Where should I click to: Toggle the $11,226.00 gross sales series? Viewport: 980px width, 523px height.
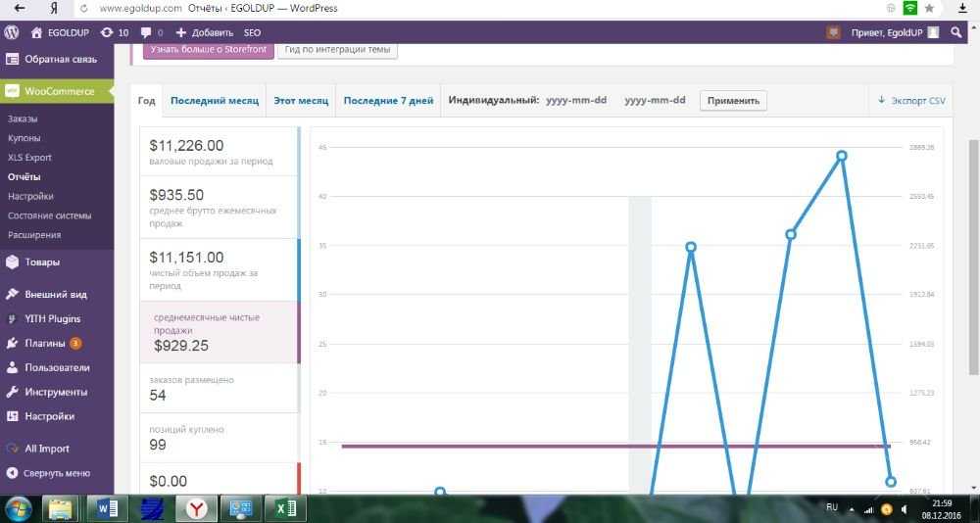(x=220, y=152)
